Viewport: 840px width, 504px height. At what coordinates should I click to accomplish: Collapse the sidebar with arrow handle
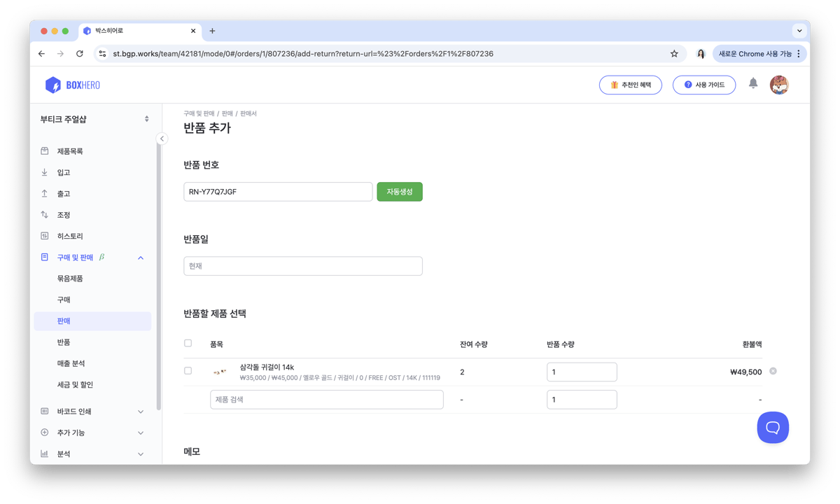pyautogui.click(x=162, y=139)
